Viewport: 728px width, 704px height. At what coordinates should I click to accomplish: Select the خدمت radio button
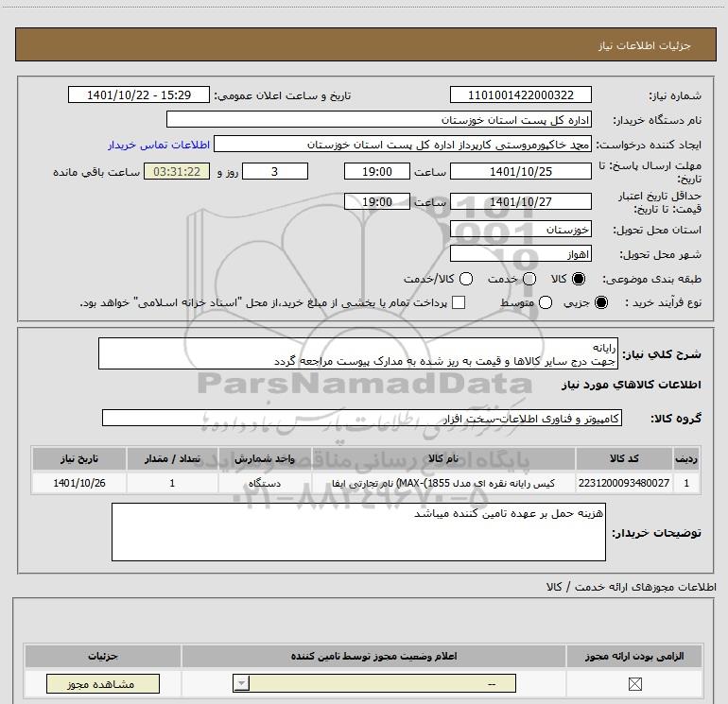[529, 279]
